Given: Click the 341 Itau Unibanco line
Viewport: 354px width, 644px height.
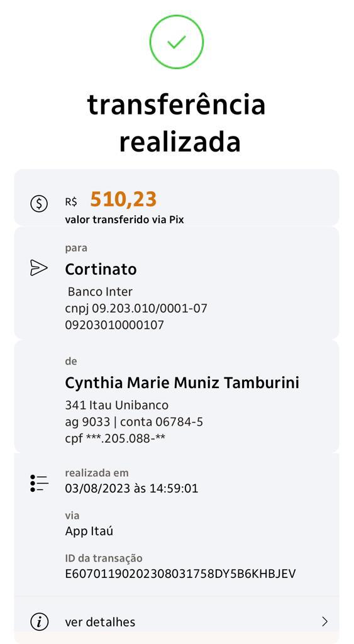Looking at the screenshot, I should click(116, 406).
